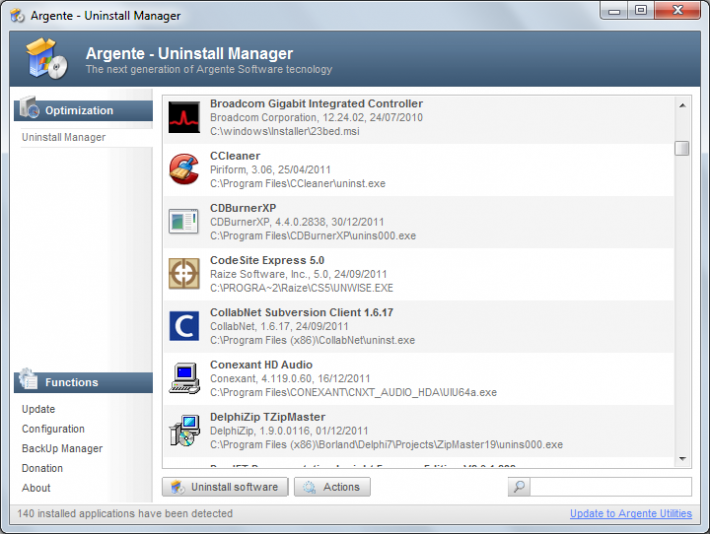
Task: Click the CollabNet uninst.exe path
Action: (x=312, y=340)
